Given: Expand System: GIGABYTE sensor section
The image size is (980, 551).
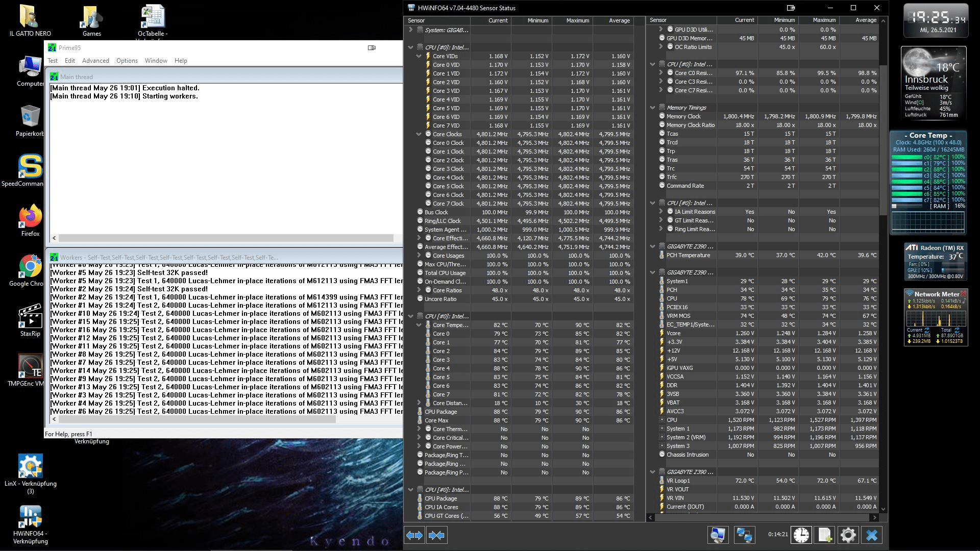Looking at the screenshot, I should coord(410,30).
